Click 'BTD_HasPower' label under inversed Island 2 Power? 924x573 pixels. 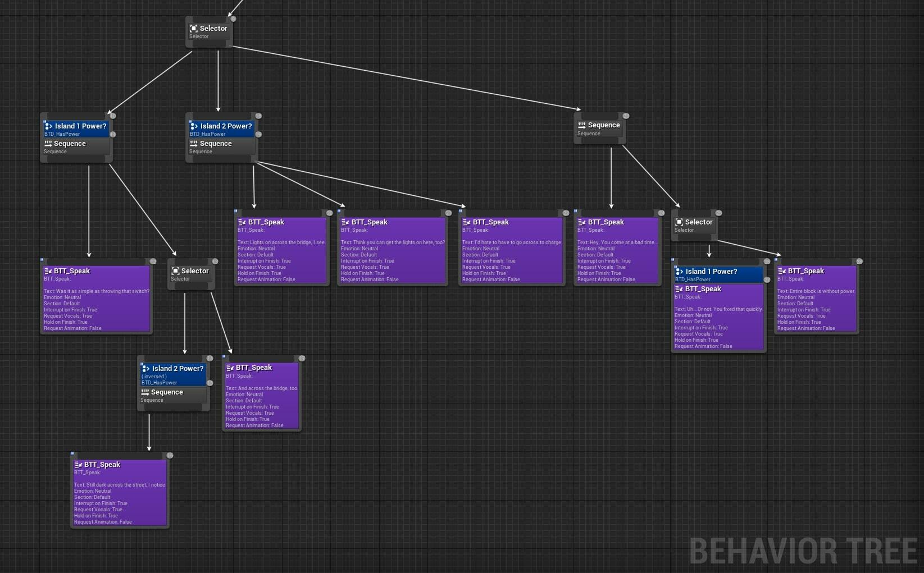pos(159,383)
